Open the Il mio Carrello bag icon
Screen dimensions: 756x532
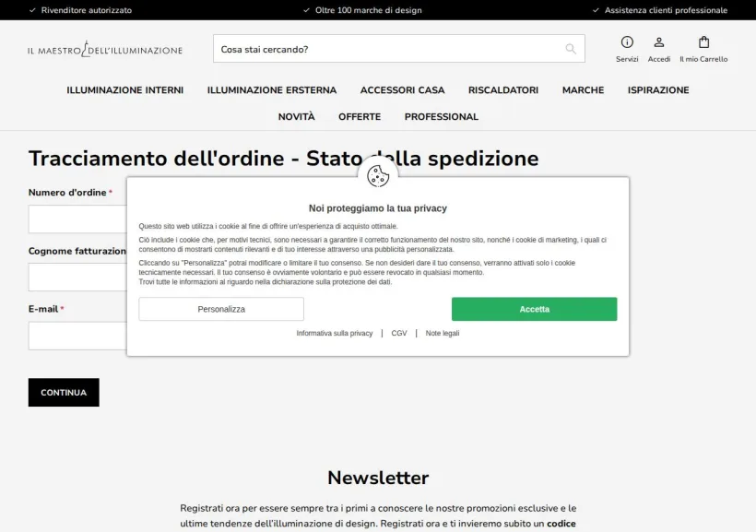(703, 42)
